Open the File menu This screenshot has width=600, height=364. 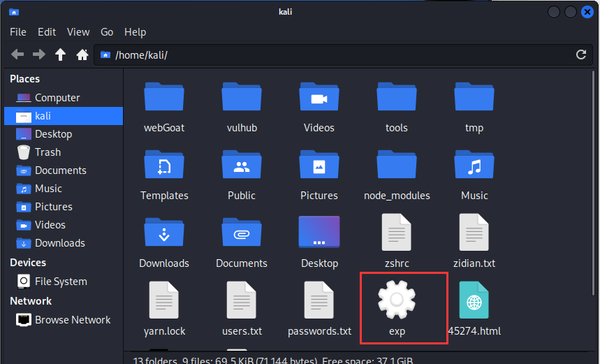[18, 32]
